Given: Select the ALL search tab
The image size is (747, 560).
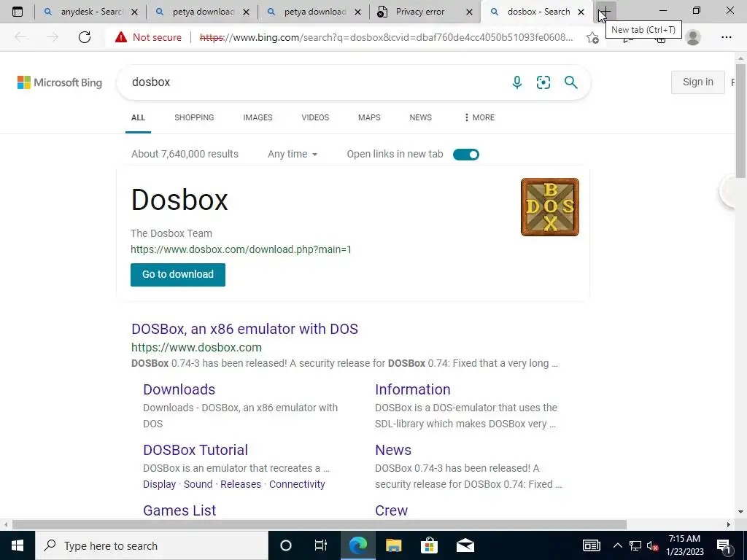Looking at the screenshot, I should tap(138, 117).
